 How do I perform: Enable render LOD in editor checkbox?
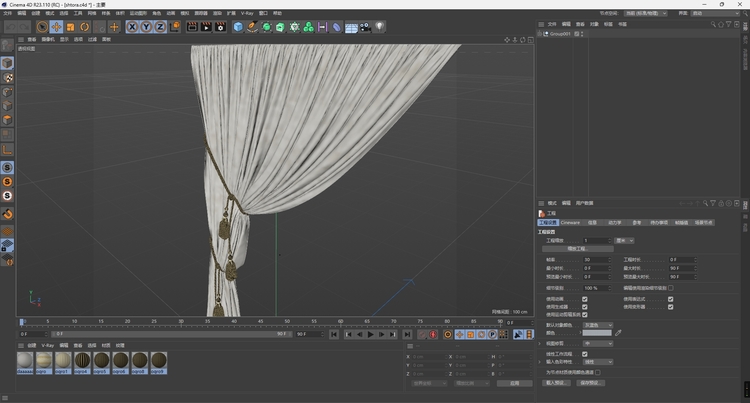(671, 288)
